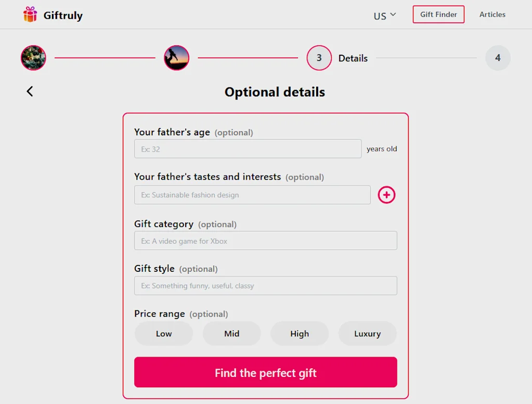Viewport: 532px width, 404px height.
Task: Jump to step 4 circle
Action: 498,58
